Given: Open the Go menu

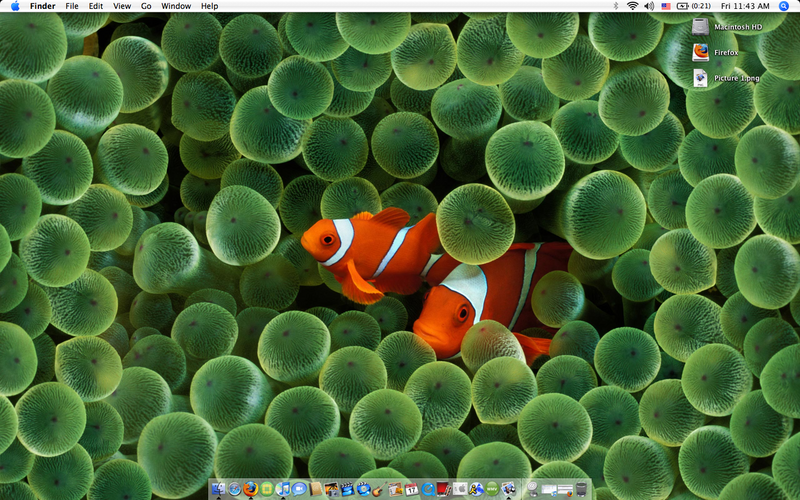Looking at the screenshot, I should click(146, 6).
